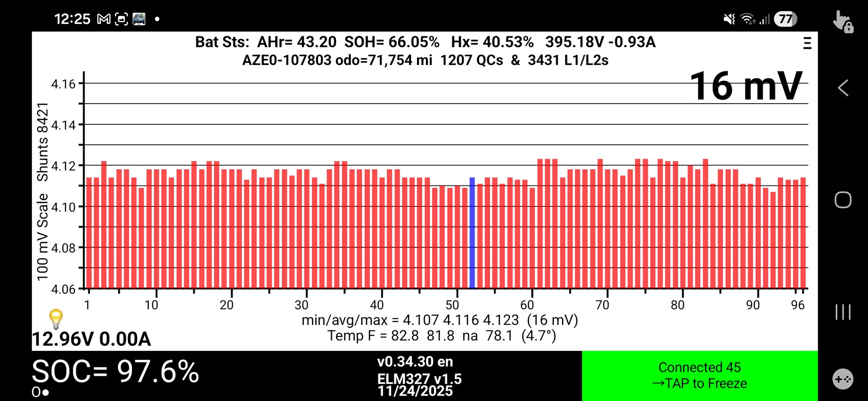868x401 pixels.
Task: Tap the muted sound status icon
Action: click(x=729, y=19)
